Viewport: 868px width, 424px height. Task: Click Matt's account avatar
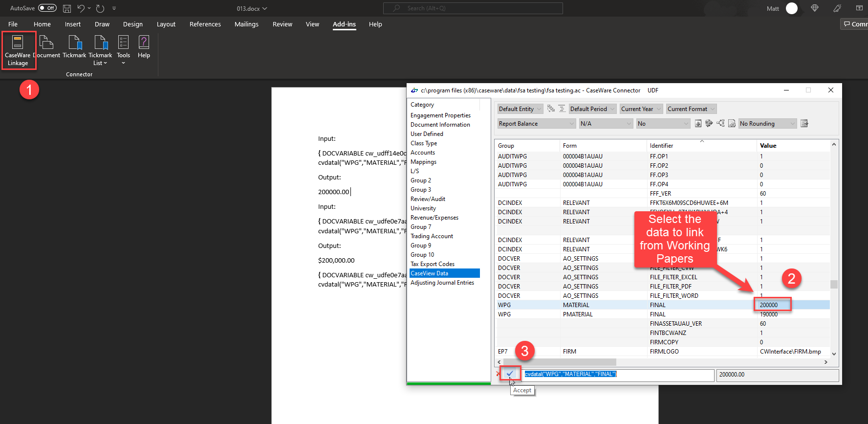point(792,8)
